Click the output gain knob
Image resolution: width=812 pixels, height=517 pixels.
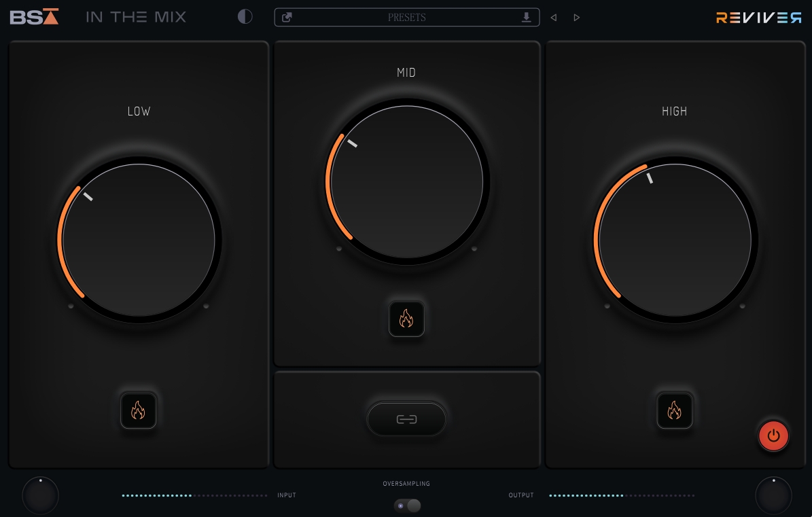tap(774, 495)
